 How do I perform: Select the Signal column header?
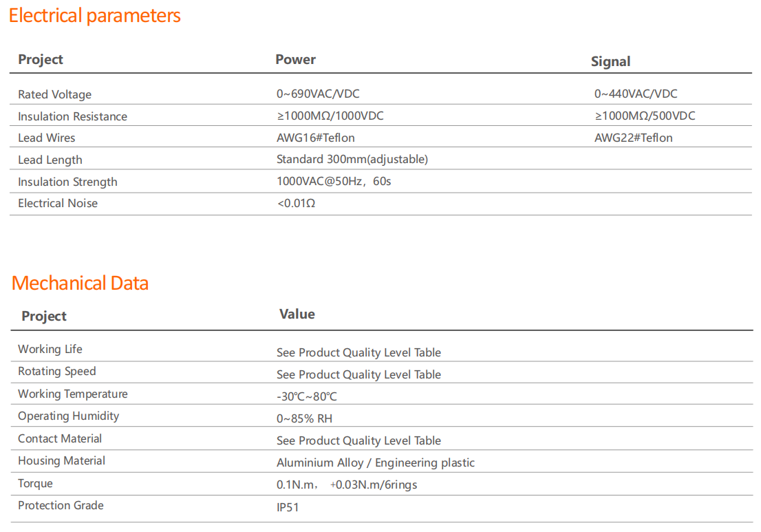pos(610,61)
